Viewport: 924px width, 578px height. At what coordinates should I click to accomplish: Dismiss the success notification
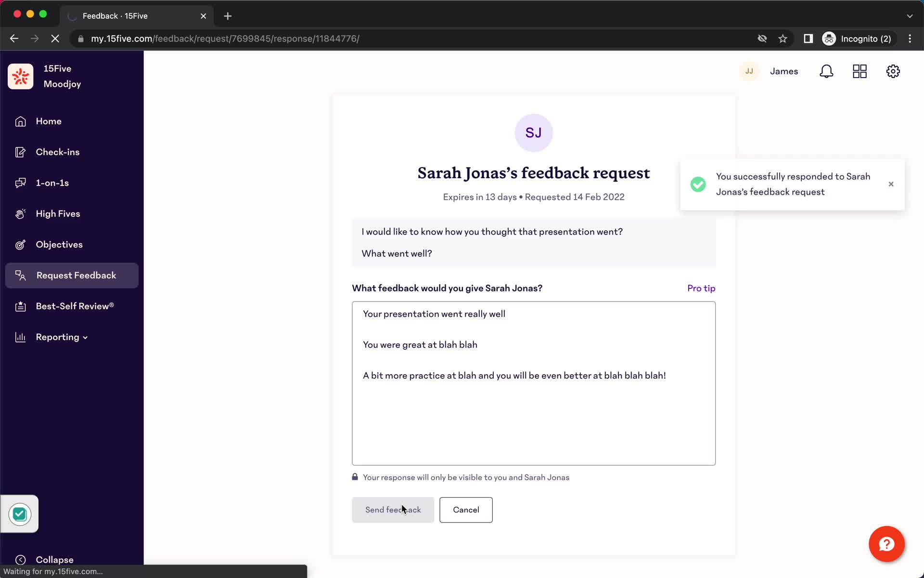pyautogui.click(x=891, y=184)
